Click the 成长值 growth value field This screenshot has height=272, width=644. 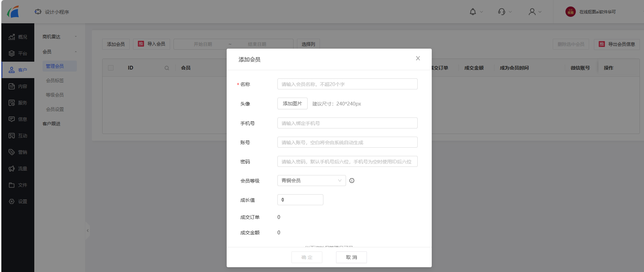click(x=300, y=200)
